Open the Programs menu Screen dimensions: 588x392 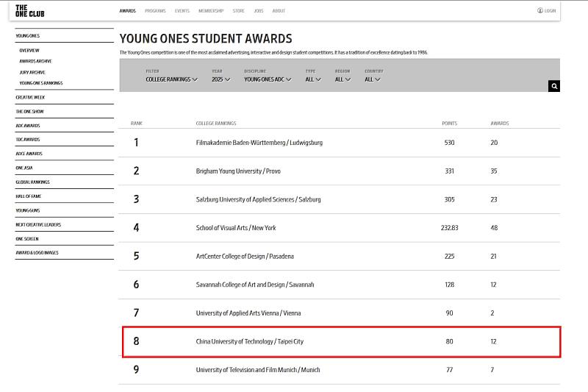[155, 11]
